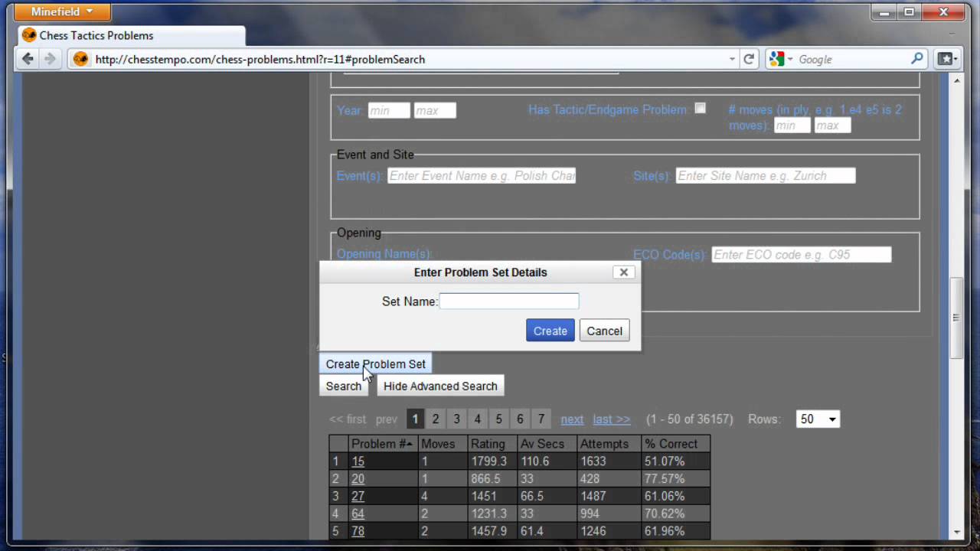Open problem 15 link
980x551 pixels.
point(358,461)
